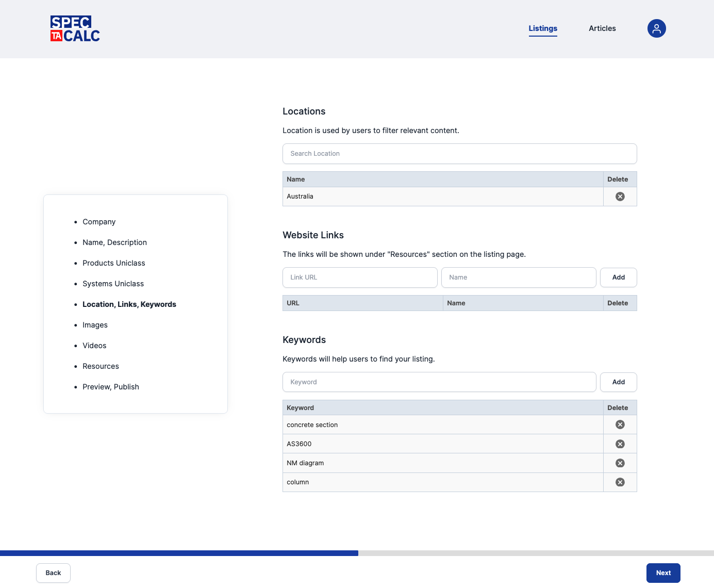The width and height of the screenshot is (714, 588).
Task: Select the AS3600 keyword text
Action: click(x=299, y=444)
